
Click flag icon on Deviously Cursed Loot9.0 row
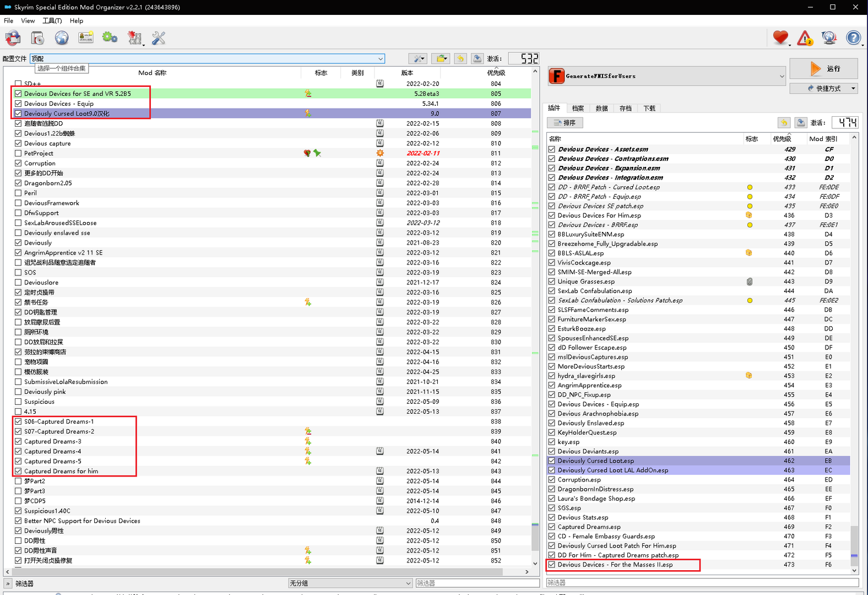tap(308, 113)
